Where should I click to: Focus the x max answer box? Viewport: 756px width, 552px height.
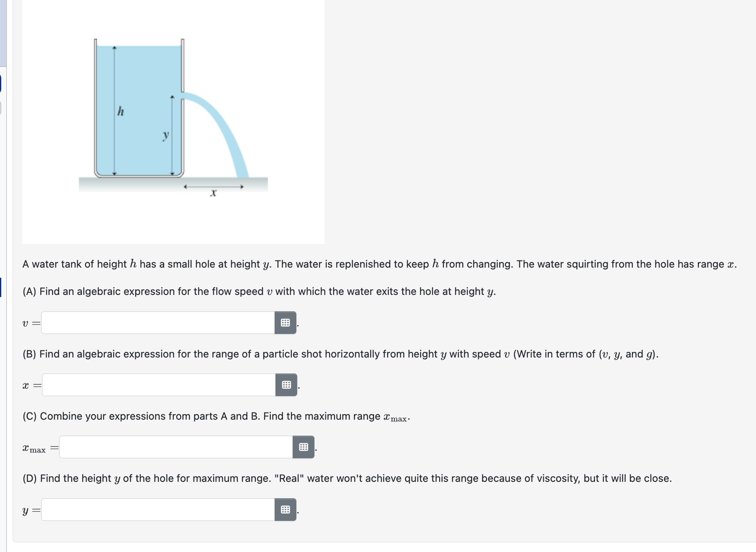click(x=176, y=447)
